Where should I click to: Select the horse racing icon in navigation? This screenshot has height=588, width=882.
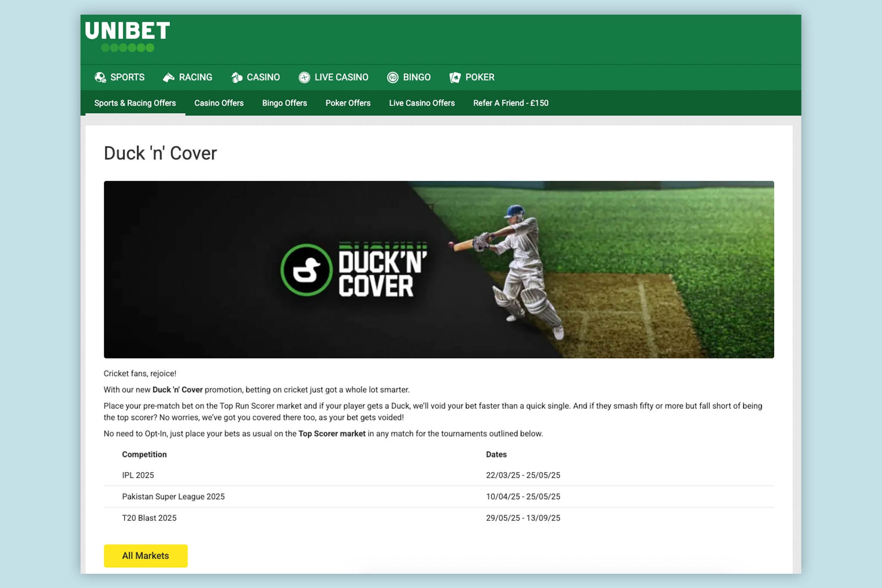168,77
